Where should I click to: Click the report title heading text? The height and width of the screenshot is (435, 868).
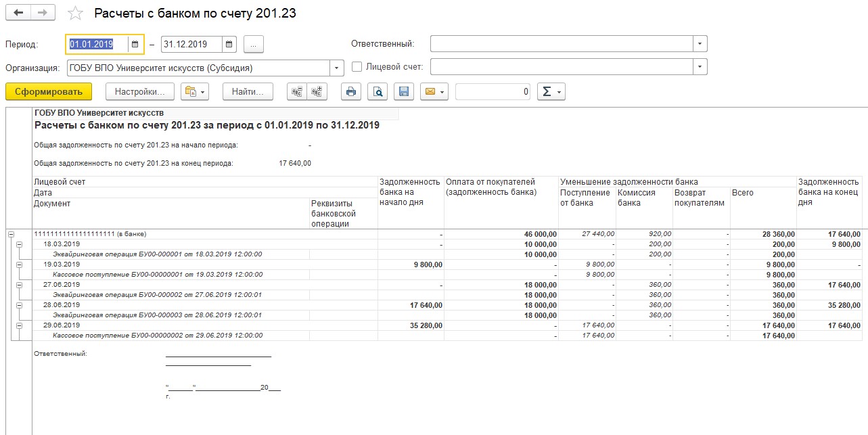coord(207,125)
